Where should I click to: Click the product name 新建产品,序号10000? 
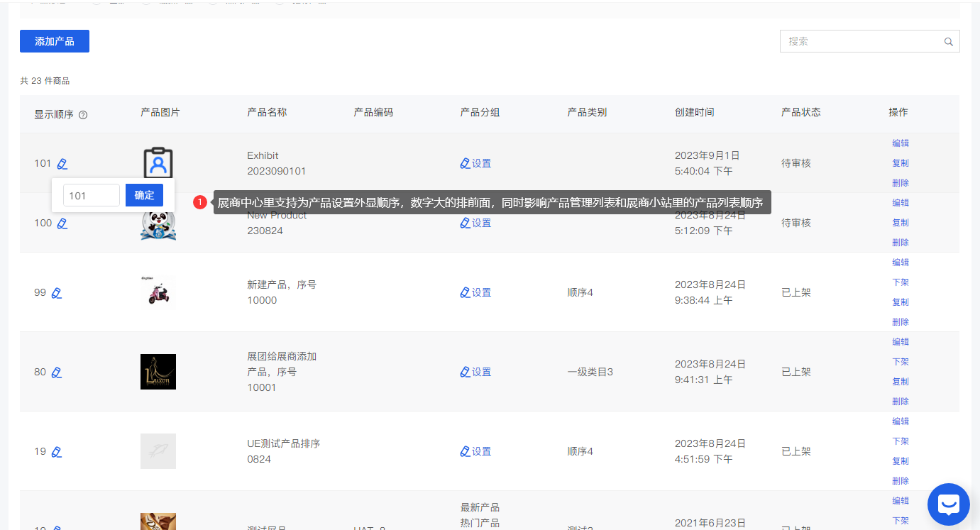[x=282, y=292]
